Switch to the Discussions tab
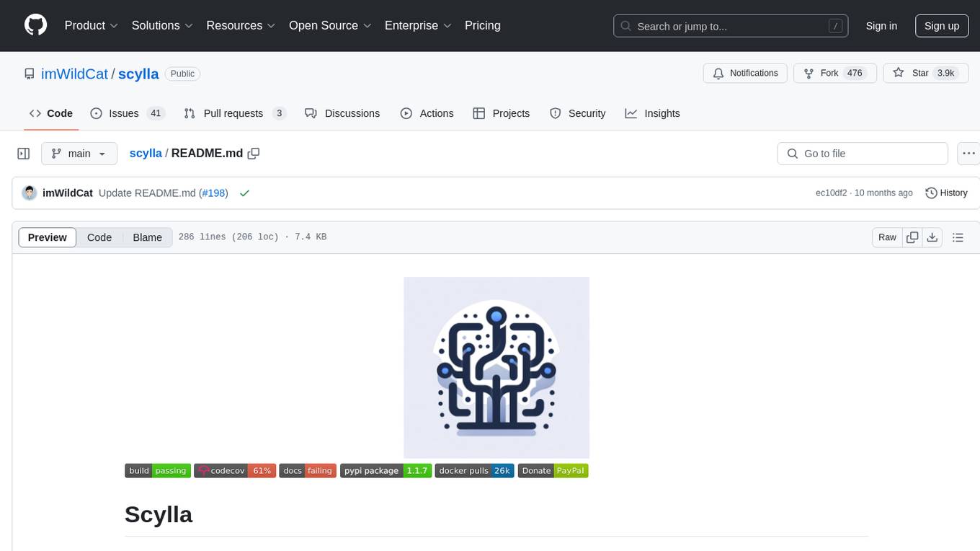The image size is (980, 551). coord(342,113)
